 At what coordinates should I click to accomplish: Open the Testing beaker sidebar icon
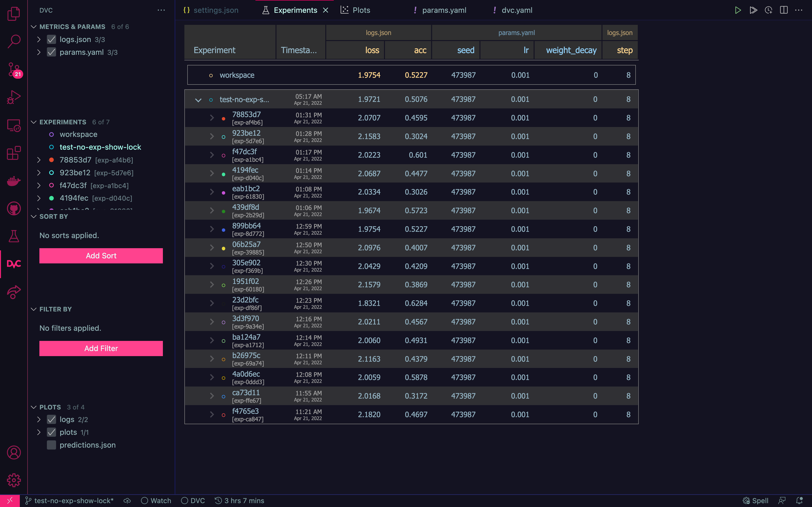pos(14,236)
